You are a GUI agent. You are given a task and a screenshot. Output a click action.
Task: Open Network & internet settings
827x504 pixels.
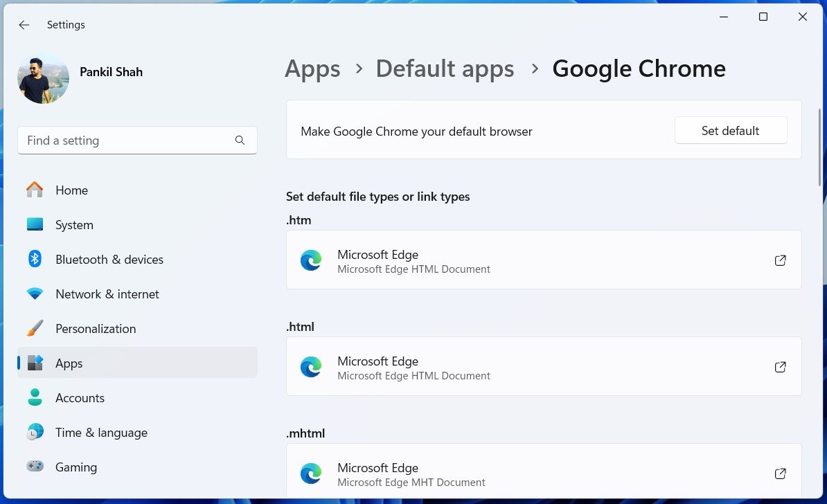(x=107, y=294)
